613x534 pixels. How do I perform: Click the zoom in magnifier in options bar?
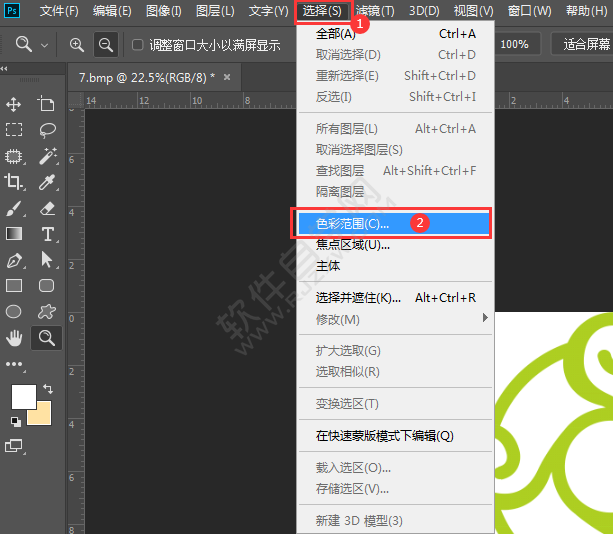point(77,45)
